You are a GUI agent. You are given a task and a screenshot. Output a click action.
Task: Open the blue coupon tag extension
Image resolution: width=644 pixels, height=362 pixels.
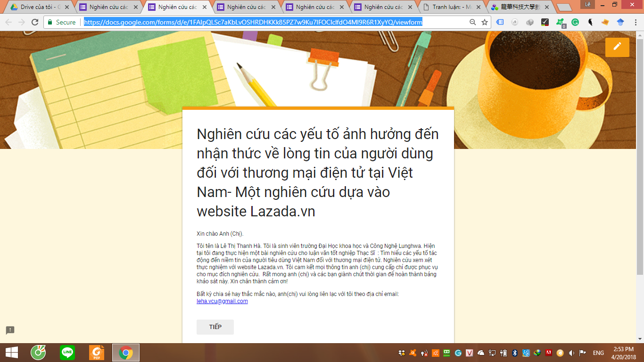tap(500, 22)
